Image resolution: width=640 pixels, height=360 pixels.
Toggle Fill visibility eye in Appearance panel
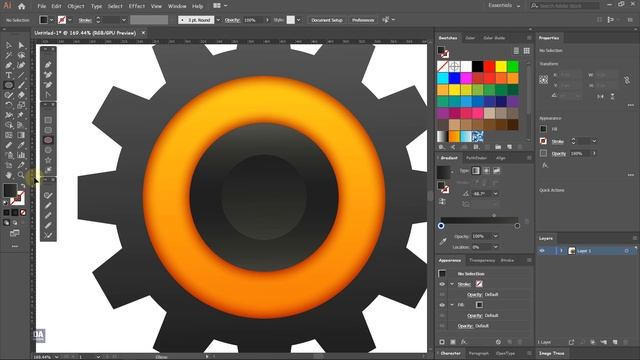442,305
